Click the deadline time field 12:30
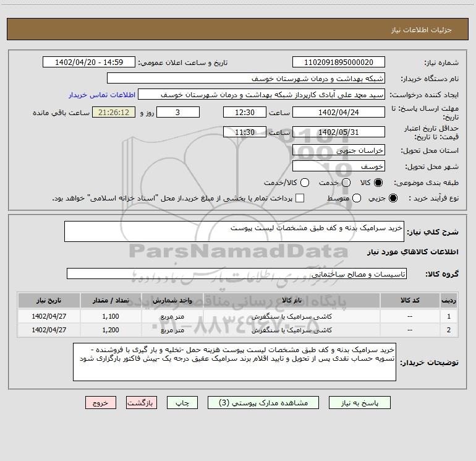 point(245,112)
